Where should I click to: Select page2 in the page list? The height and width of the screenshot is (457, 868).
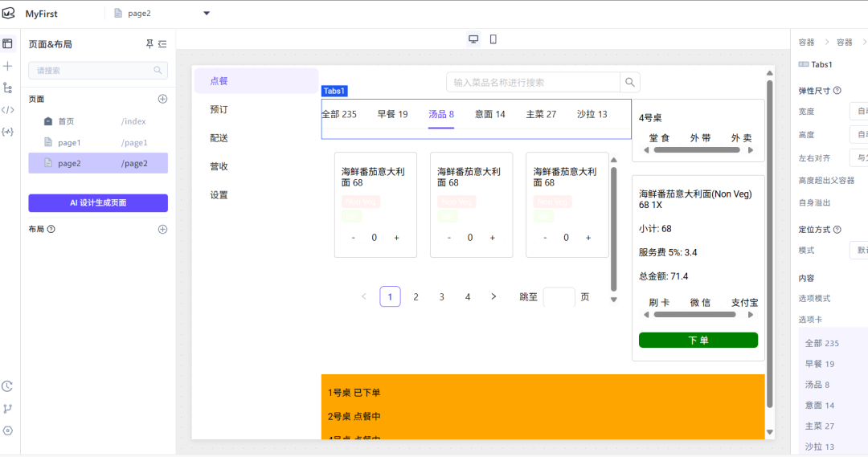pos(98,163)
